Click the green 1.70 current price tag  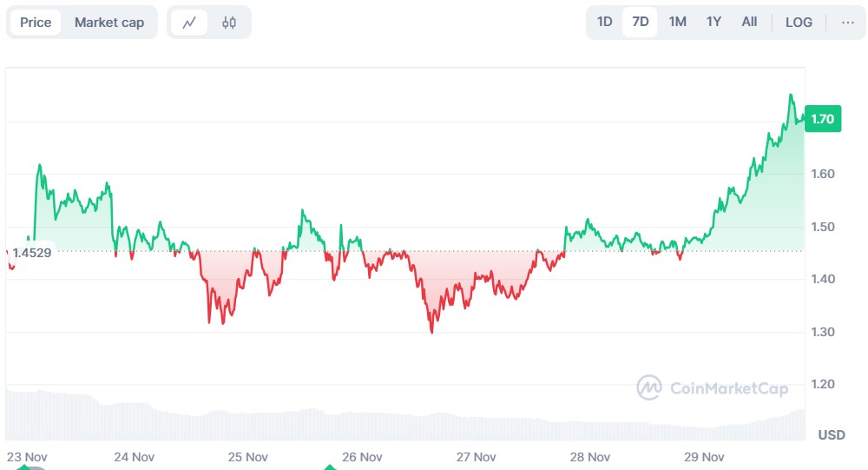click(x=821, y=119)
